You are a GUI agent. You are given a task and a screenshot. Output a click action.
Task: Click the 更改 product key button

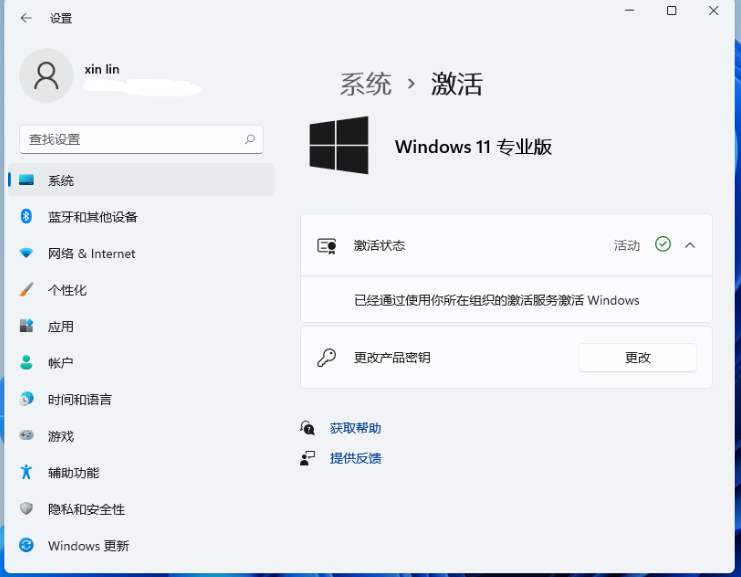[638, 357]
